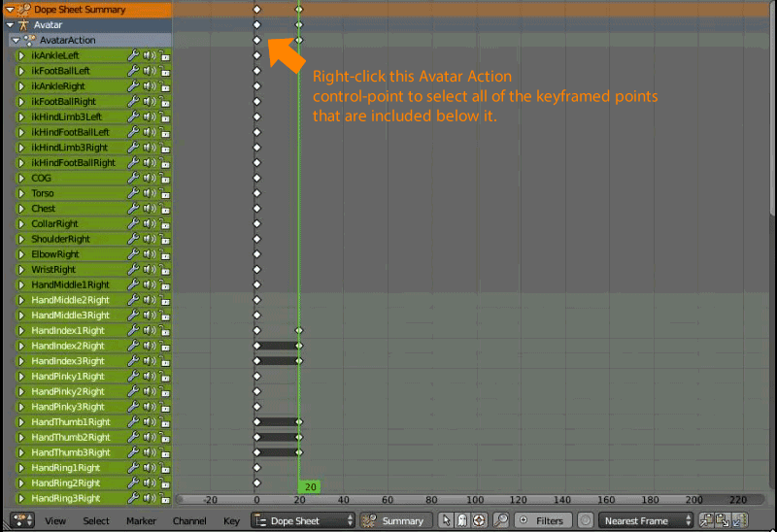
Task: Collapse the Dope Sheet Summary triangle
Action: pos(10,10)
